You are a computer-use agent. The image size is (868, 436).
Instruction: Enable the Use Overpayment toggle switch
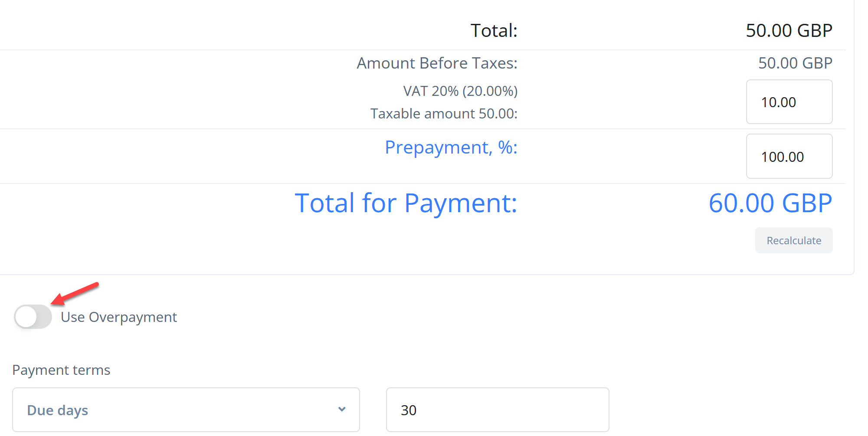pos(33,317)
